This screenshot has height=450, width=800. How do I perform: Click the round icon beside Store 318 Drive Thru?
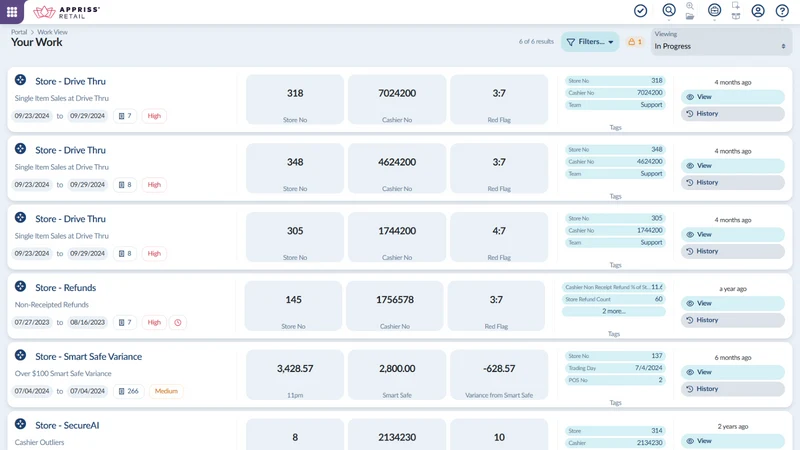click(x=20, y=80)
